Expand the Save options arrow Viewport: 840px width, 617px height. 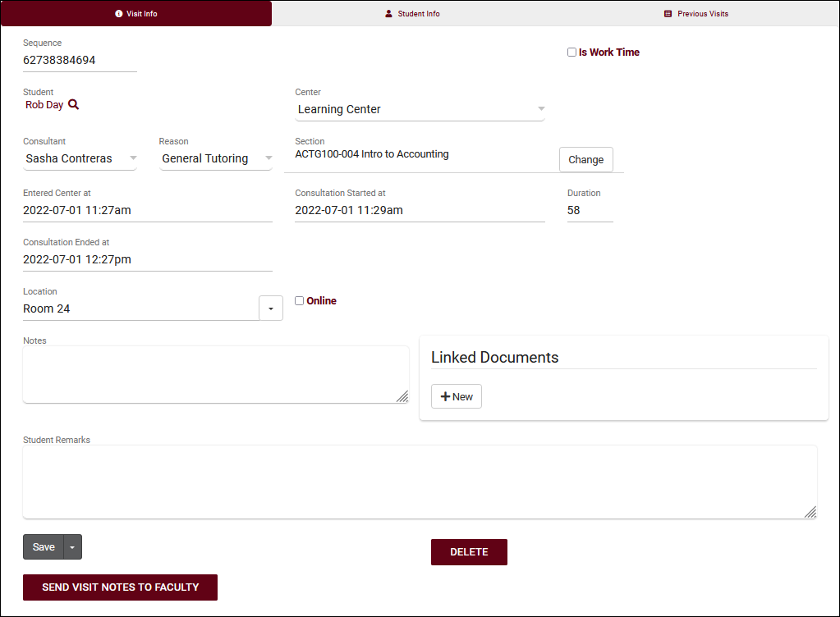(72, 547)
